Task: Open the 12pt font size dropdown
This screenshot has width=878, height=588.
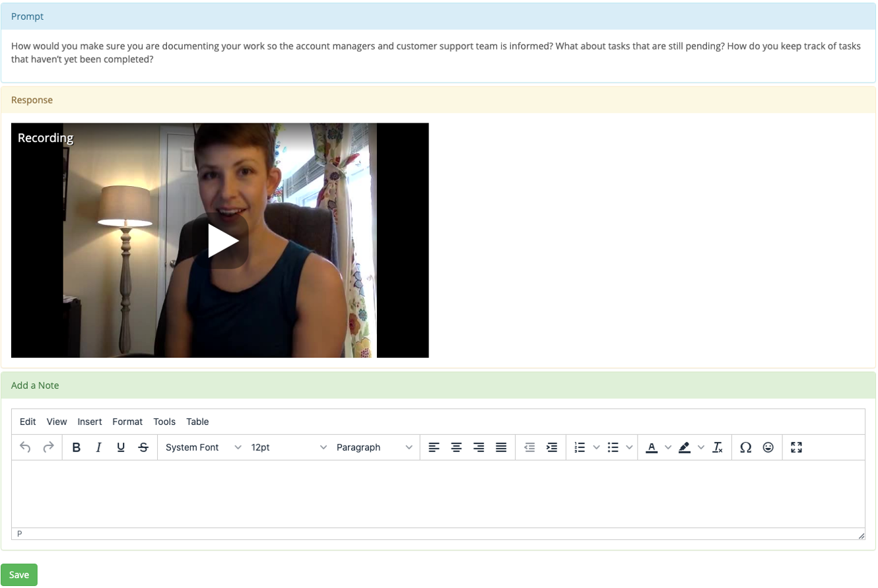Action: [x=288, y=447]
